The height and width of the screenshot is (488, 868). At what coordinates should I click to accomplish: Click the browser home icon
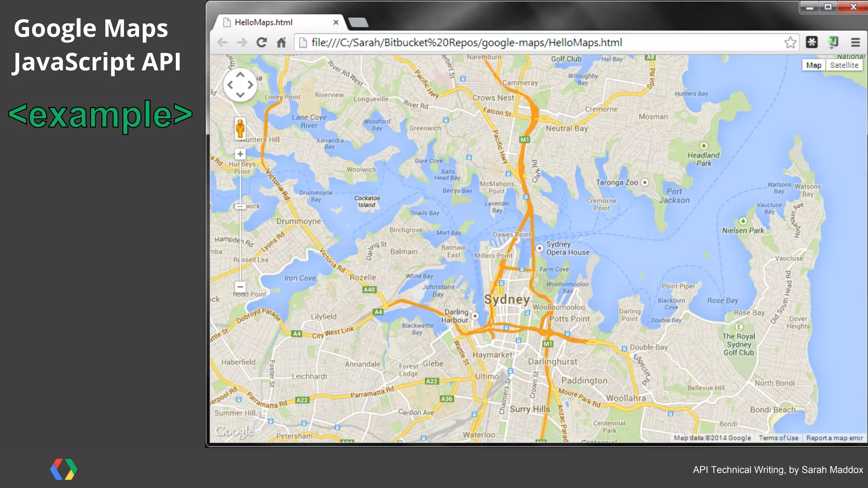tap(281, 42)
